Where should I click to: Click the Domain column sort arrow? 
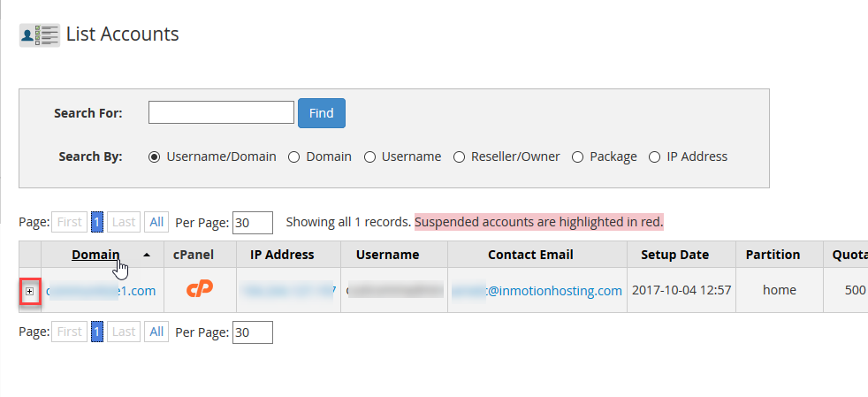(x=147, y=255)
